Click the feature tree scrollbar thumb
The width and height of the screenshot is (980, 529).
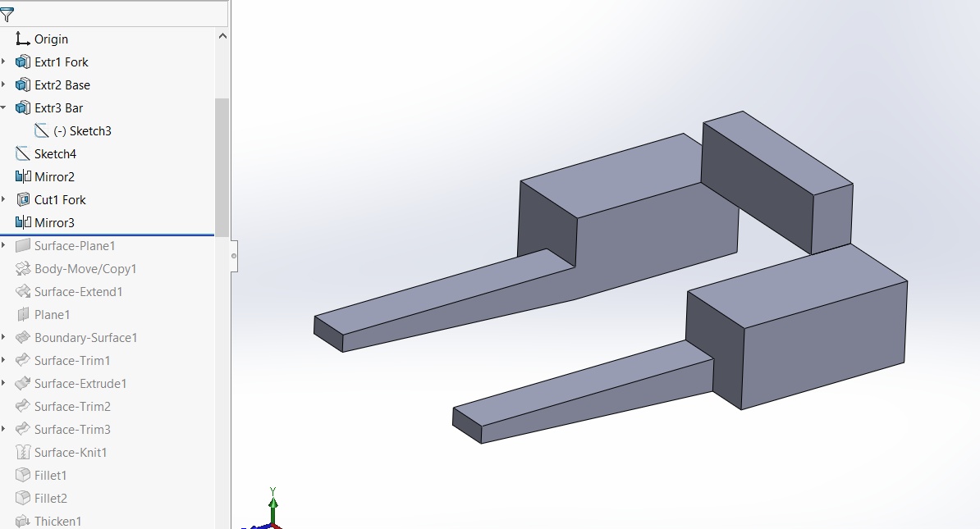[x=220, y=164]
